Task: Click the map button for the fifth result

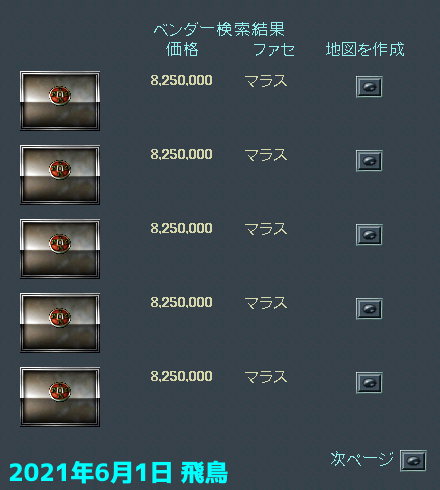Action: coord(369,383)
